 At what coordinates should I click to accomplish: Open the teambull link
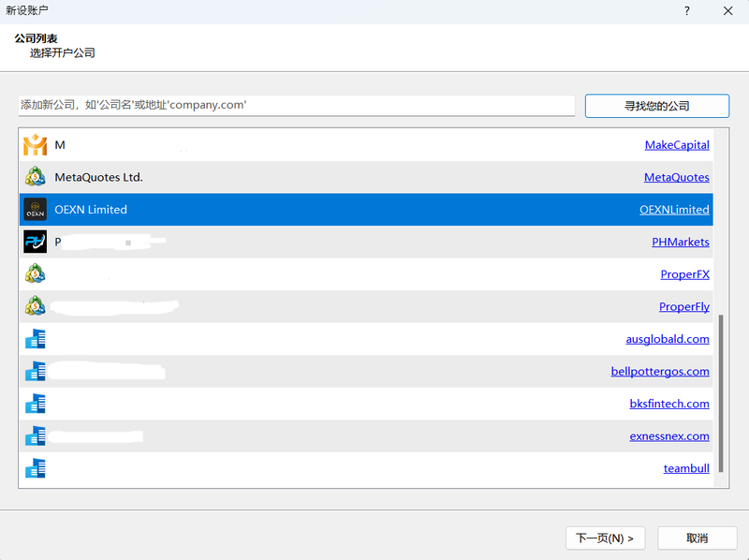(x=686, y=468)
